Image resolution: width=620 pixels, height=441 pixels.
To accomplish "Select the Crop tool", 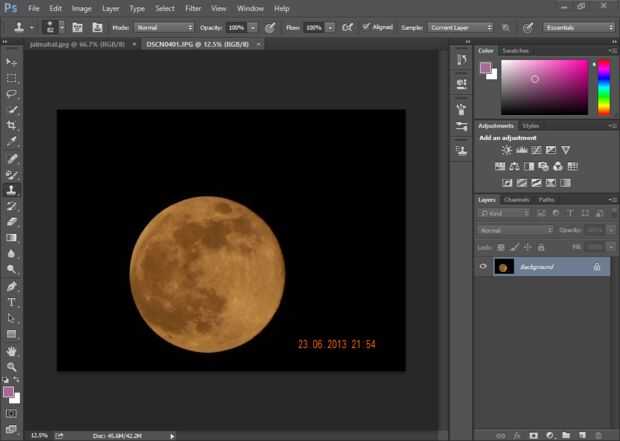I will [12, 125].
